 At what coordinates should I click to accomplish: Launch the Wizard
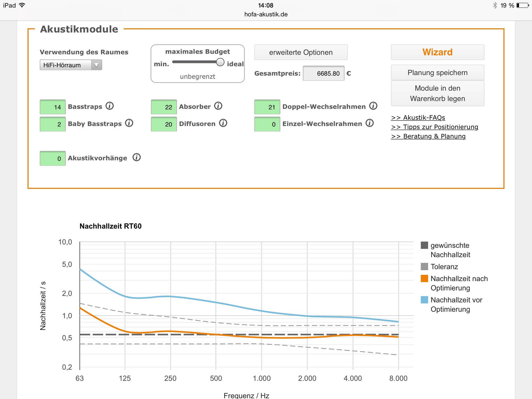coord(437,52)
